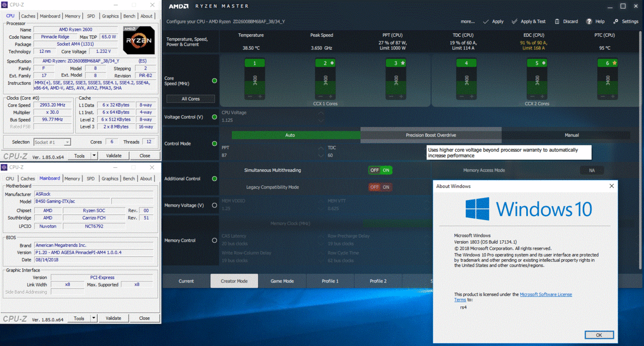
Task: Open Tools dropdown arrow in Mainboard CPU-Z window
Action: (x=93, y=318)
